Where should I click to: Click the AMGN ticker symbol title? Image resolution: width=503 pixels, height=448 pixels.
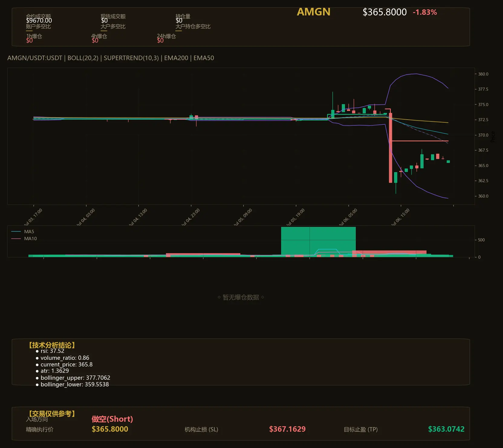point(313,12)
